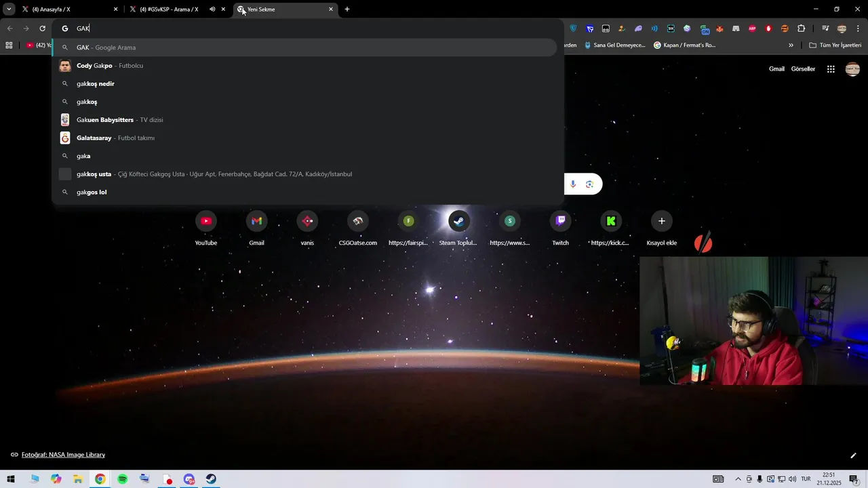Open the fairspi shortcut tile
Screen dimensions: 868x488
(x=408, y=228)
